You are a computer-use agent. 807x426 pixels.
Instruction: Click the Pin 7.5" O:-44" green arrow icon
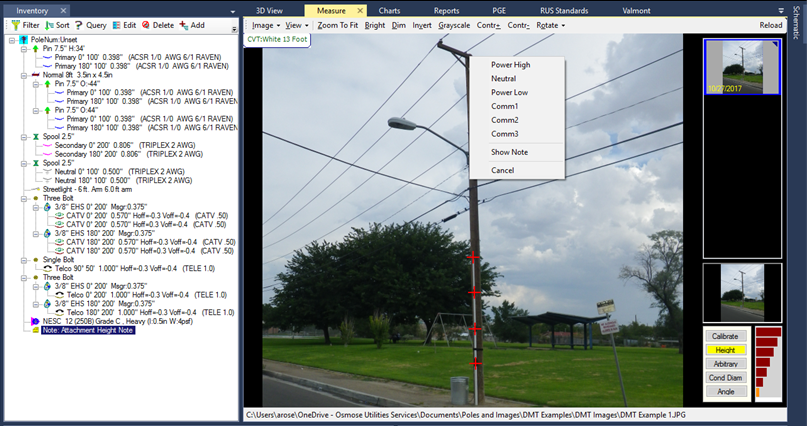click(47, 83)
